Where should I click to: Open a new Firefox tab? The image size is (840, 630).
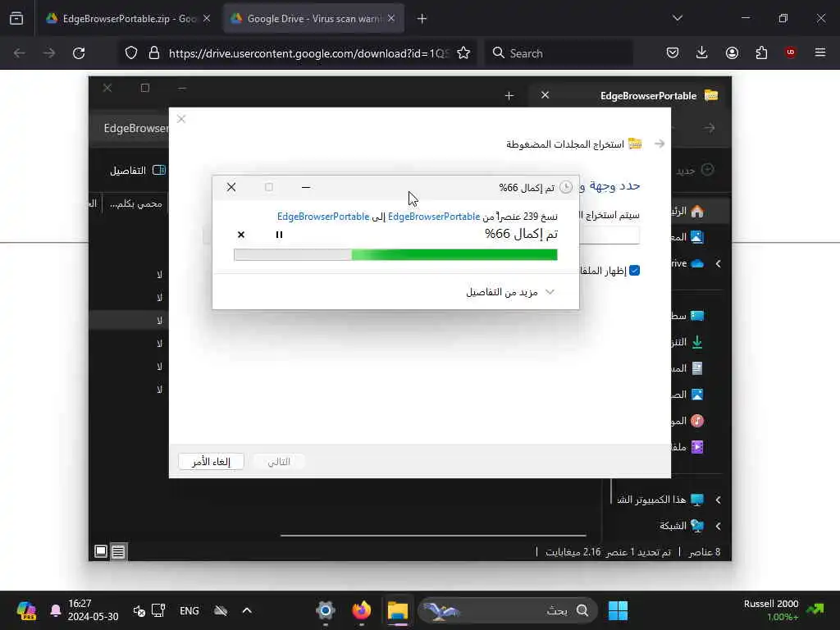(x=422, y=19)
